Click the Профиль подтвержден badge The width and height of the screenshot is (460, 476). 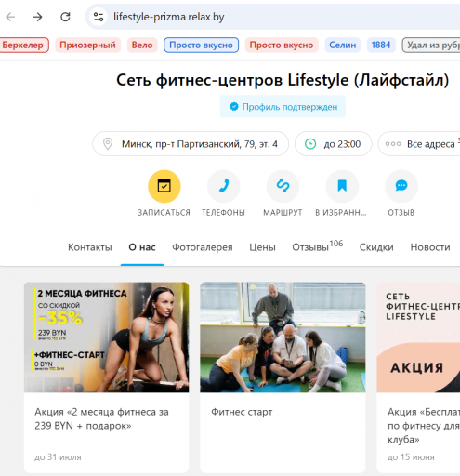(x=283, y=107)
